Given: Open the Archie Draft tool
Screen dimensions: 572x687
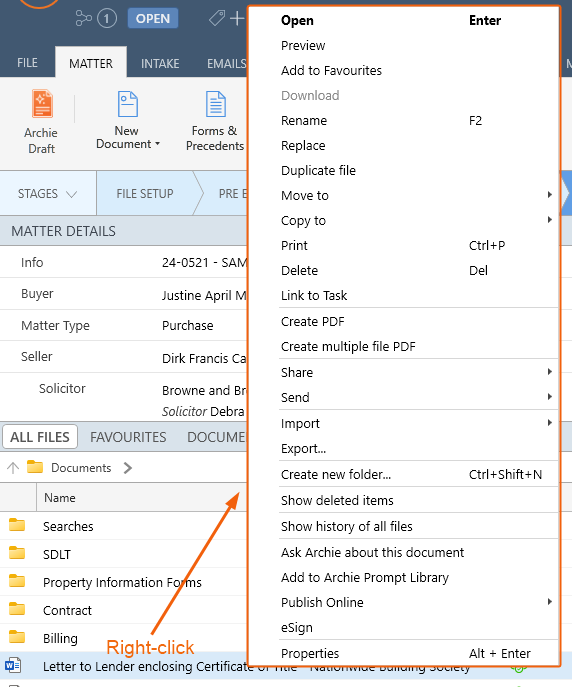Looking at the screenshot, I should tap(42, 121).
